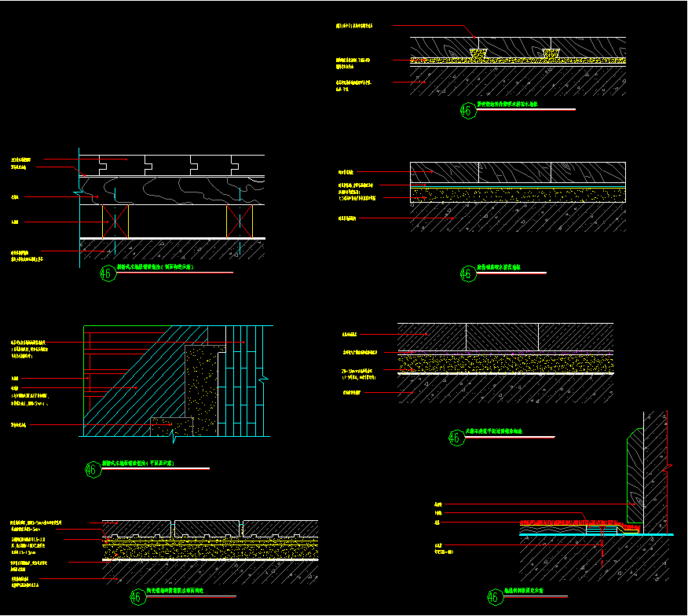The image size is (688, 616).
Task: Select the break-line zigzag on the red wall line
Action: 667,469
